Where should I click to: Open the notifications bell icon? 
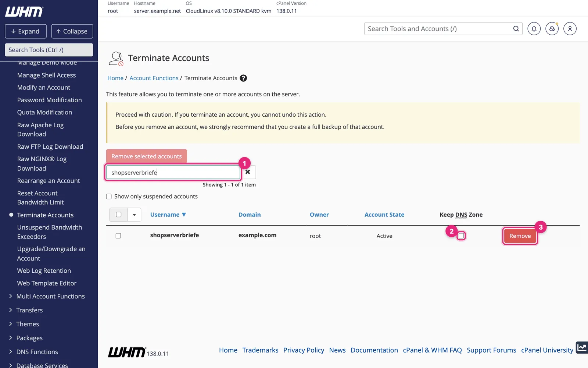click(534, 29)
